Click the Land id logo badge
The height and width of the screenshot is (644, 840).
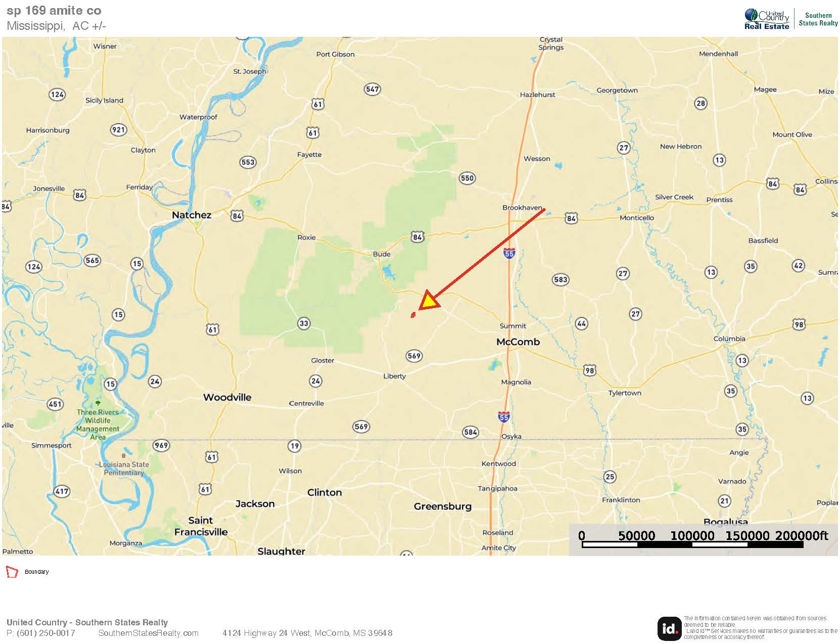click(x=669, y=628)
